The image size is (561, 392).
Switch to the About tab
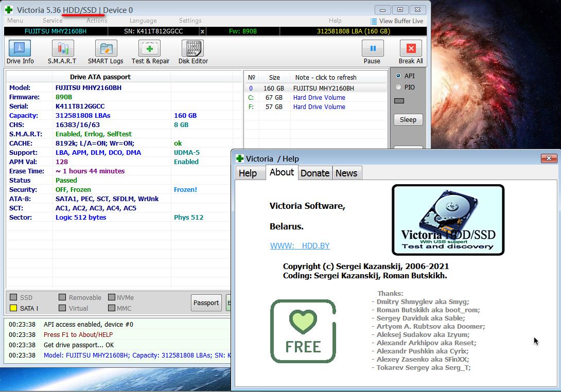tap(282, 172)
